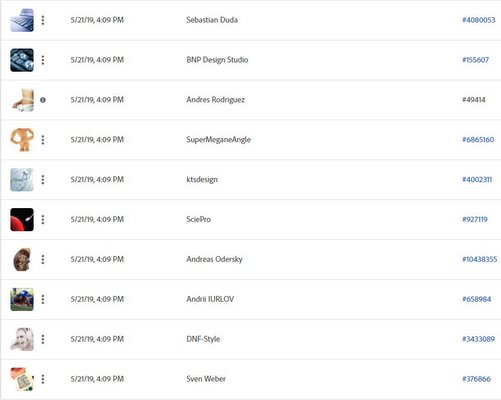Follow asset link #4080053
Viewport: 501px width, 400px height.
coord(479,20)
